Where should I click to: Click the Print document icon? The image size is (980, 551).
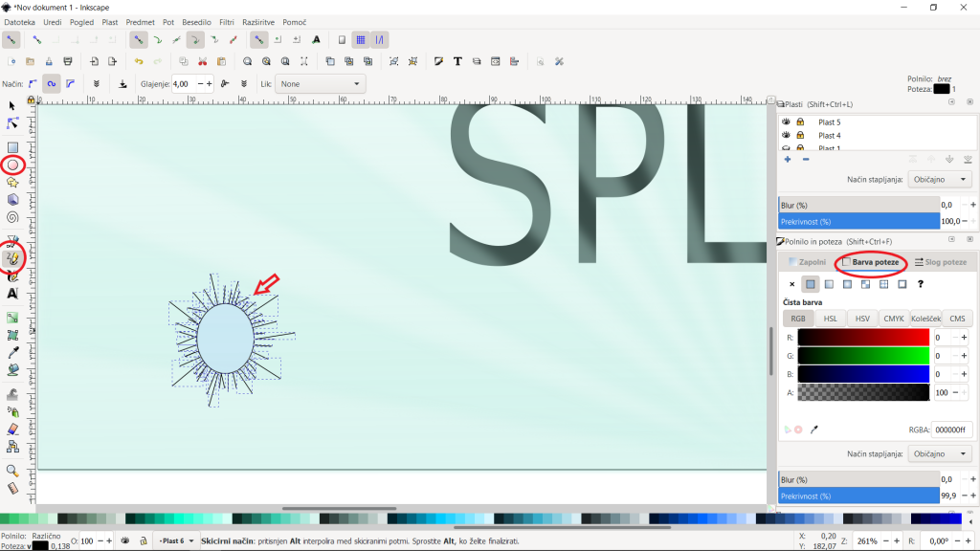click(68, 61)
